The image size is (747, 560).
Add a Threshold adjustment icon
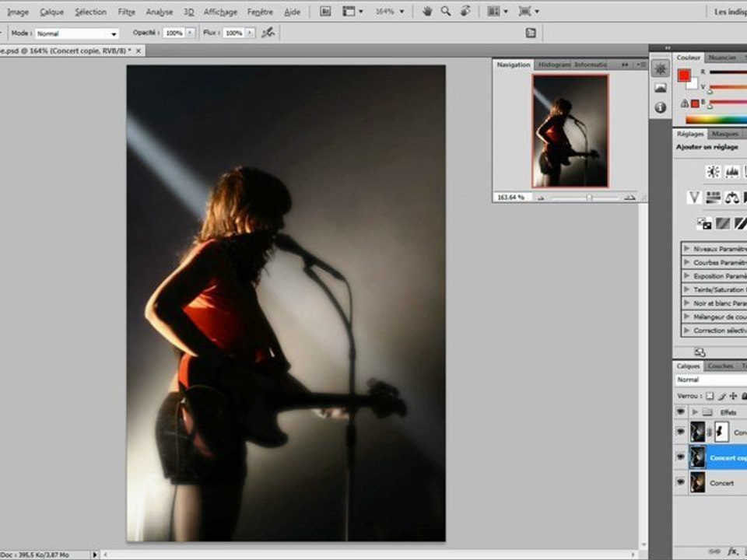pyautogui.click(x=741, y=223)
